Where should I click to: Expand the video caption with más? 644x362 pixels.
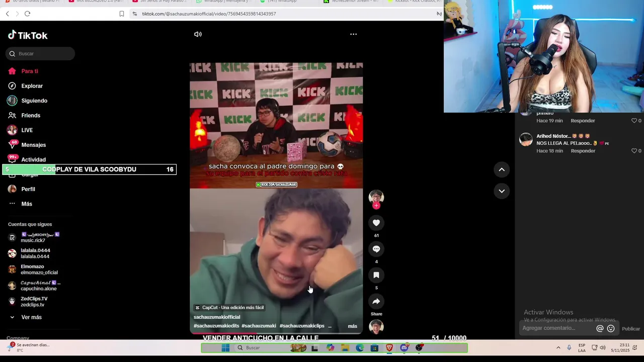pyautogui.click(x=353, y=326)
